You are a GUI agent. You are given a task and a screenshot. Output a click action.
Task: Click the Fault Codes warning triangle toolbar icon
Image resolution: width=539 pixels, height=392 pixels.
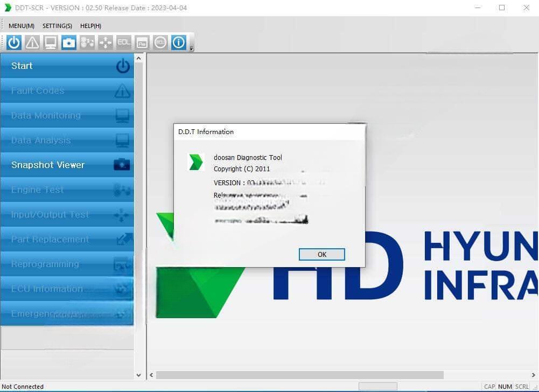pos(32,43)
